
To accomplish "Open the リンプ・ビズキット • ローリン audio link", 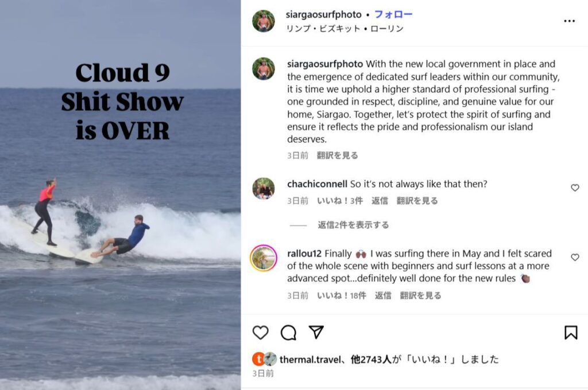I will pyautogui.click(x=345, y=29).
